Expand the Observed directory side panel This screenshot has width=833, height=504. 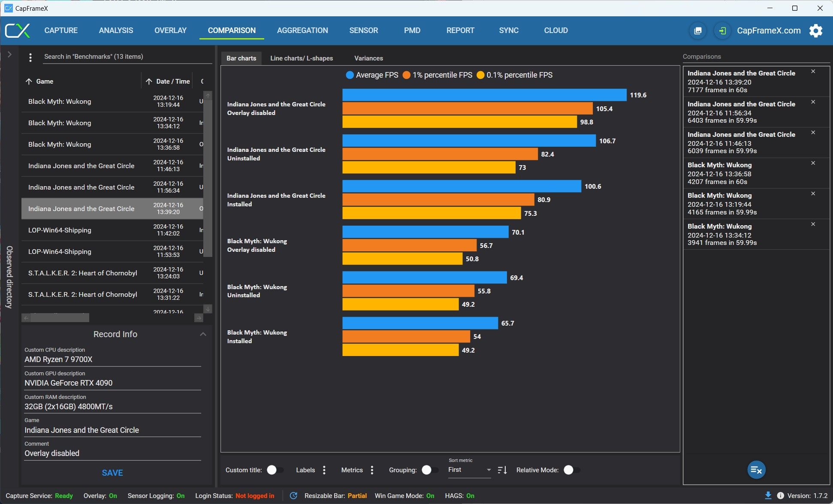coord(9,54)
